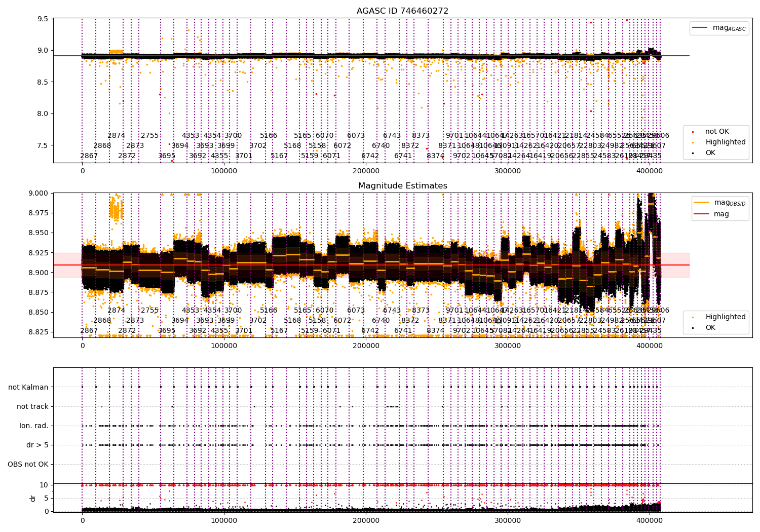Click the '400000' x-tick under the bottom plot

[x=649, y=521]
